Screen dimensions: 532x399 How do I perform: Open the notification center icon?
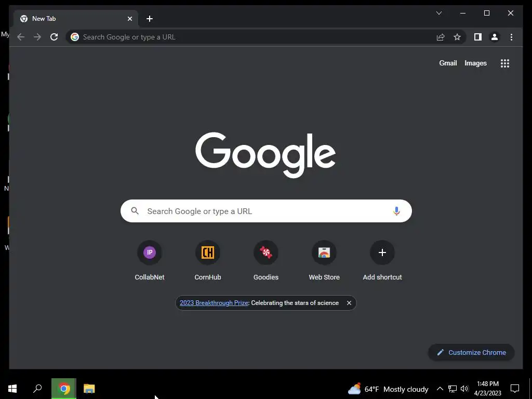[x=515, y=389]
